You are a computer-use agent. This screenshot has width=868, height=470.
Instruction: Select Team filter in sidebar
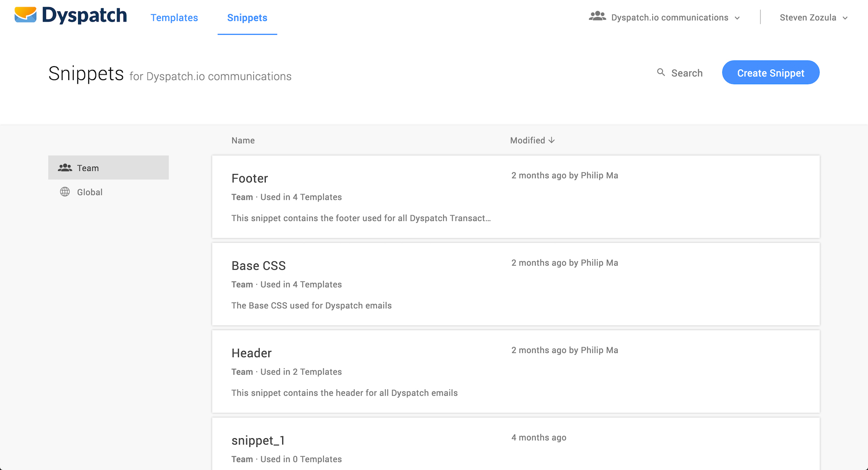[108, 168]
